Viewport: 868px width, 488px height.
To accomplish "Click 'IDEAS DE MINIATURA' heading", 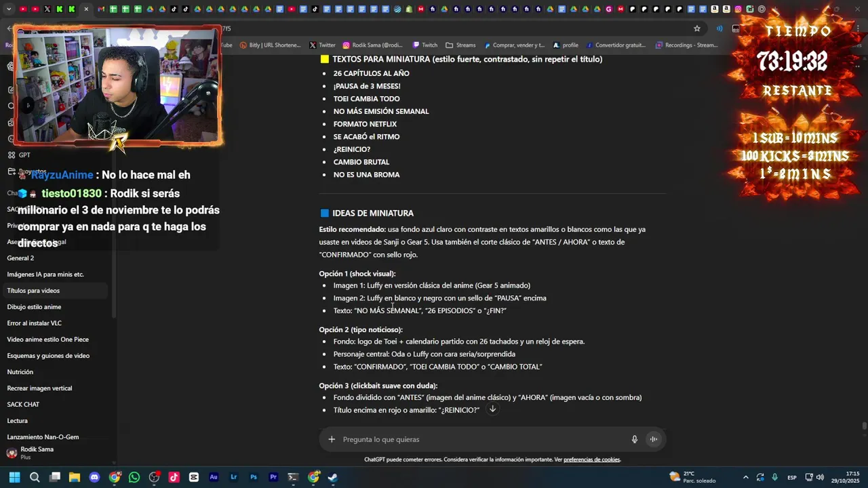I will coord(373,213).
